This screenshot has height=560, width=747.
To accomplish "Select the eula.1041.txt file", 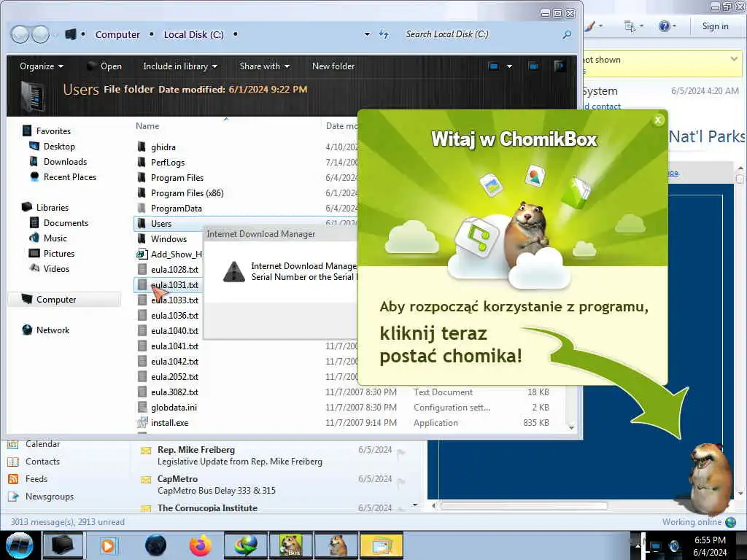I will coord(174,346).
